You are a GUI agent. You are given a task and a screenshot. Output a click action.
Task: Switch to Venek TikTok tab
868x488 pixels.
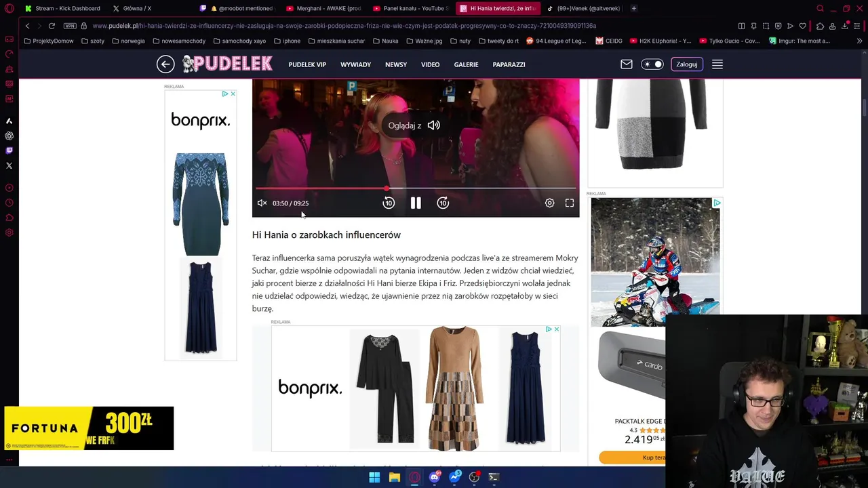[x=583, y=8]
